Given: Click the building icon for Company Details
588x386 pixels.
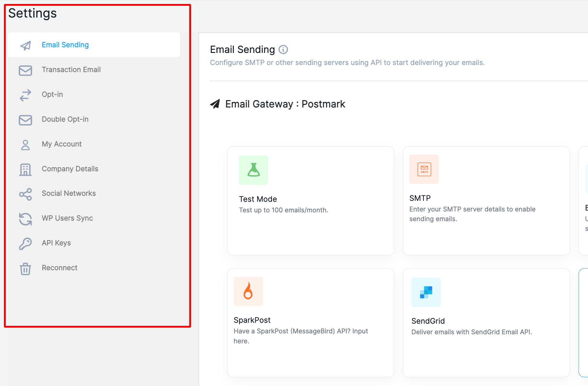Looking at the screenshot, I should point(25,169).
